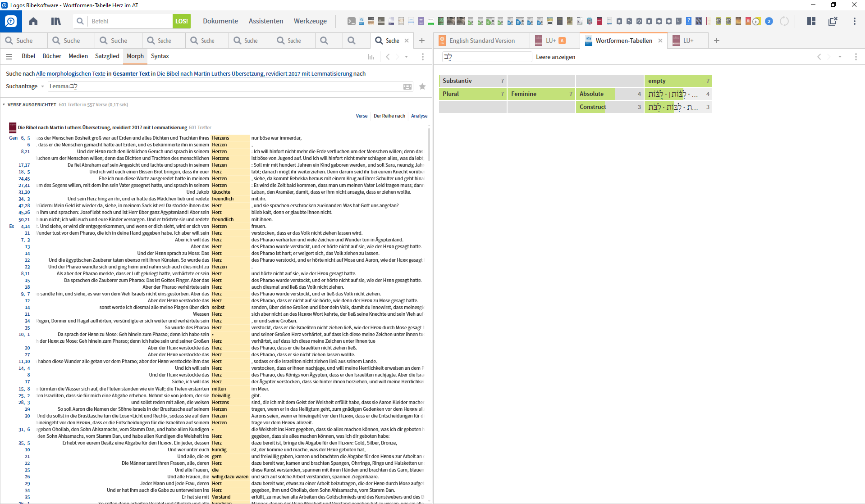The image size is (865, 504).
Task: Add a new tab in the left panel group
Action: click(x=422, y=41)
